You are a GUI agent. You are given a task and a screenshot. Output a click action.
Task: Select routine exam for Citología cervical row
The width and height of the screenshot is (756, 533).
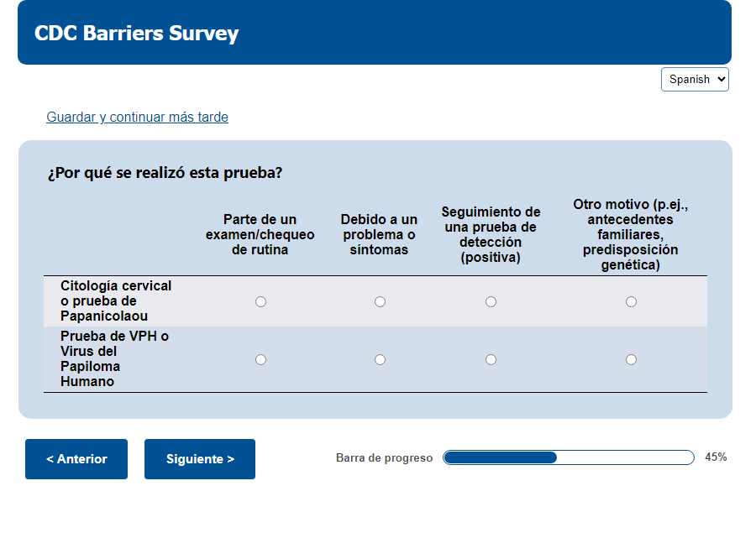260,301
